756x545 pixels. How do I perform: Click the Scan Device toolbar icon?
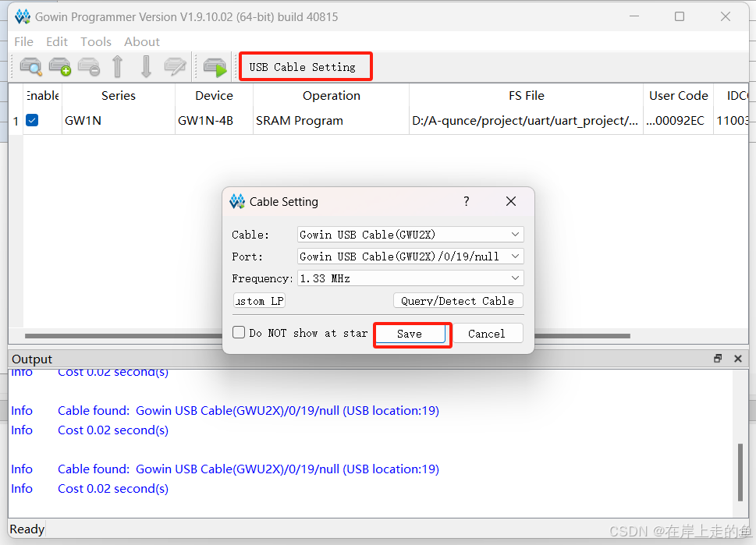tap(30, 66)
